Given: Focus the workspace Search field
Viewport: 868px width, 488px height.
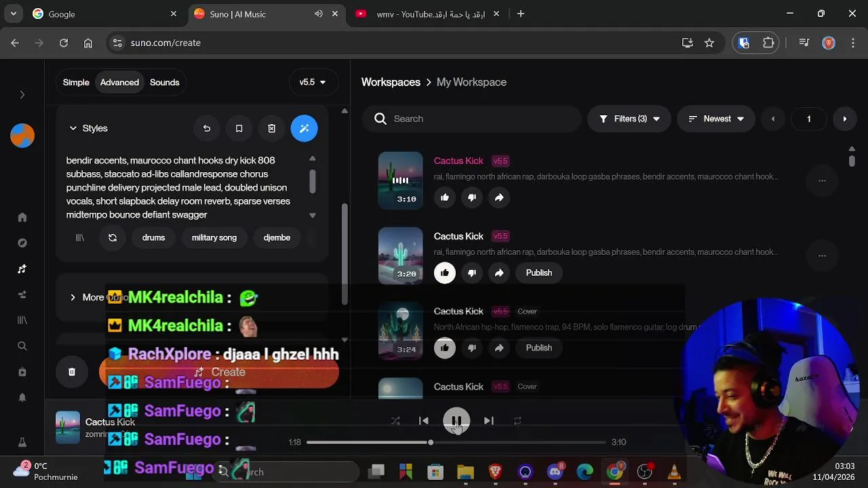Looking at the screenshot, I should [472, 119].
